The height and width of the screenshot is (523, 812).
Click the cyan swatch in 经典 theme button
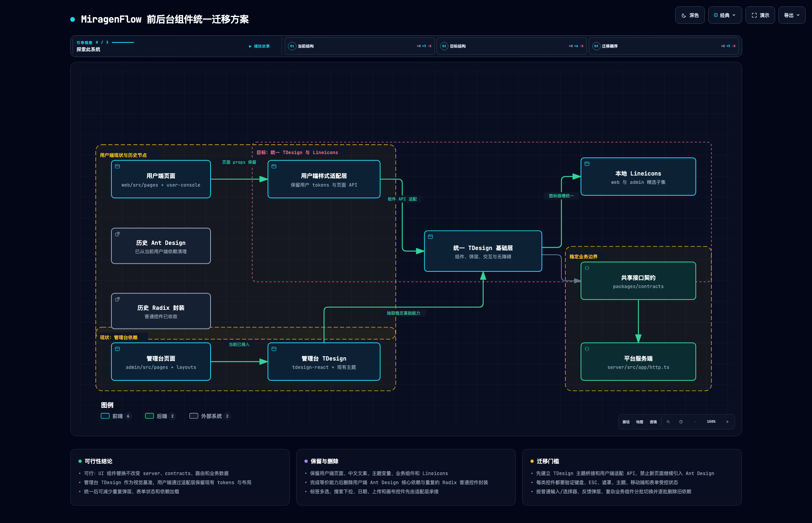point(716,15)
